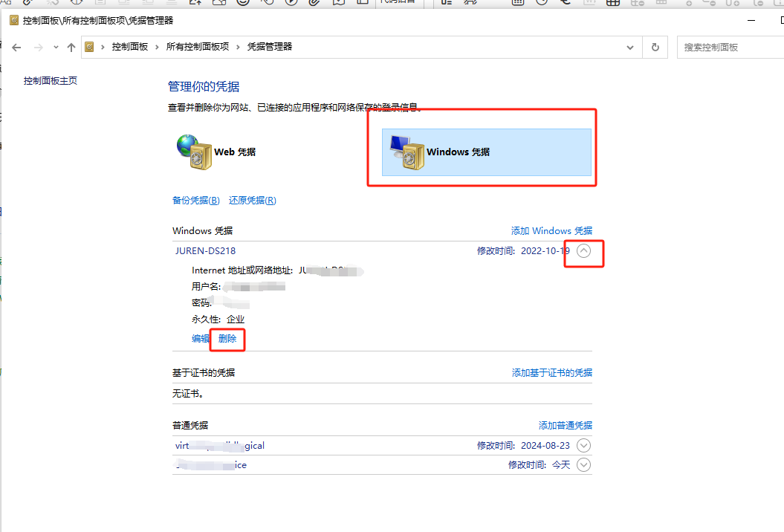Go back using the Back arrow
This screenshot has height=532, width=784.
16,48
